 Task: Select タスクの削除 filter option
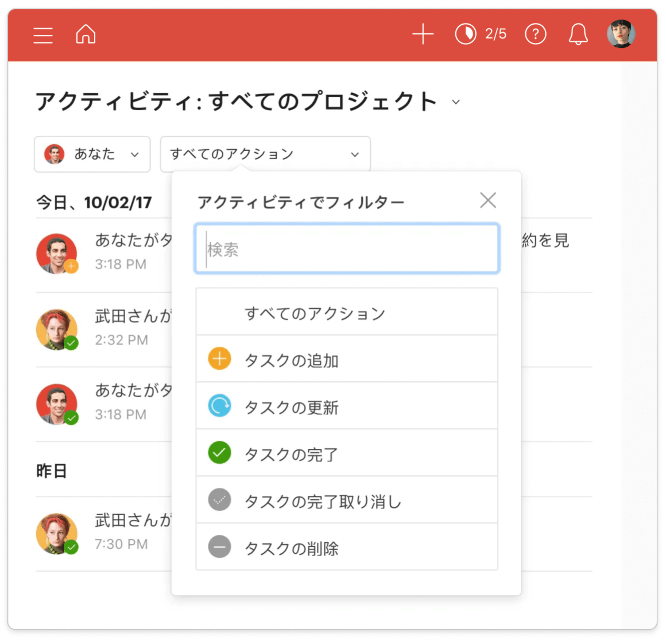[347, 547]
